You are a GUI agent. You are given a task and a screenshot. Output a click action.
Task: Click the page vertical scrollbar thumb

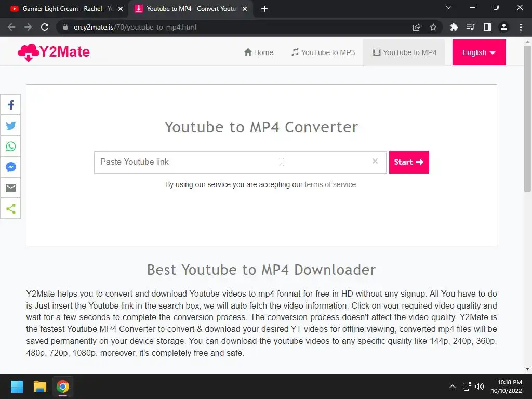[527, 119]
